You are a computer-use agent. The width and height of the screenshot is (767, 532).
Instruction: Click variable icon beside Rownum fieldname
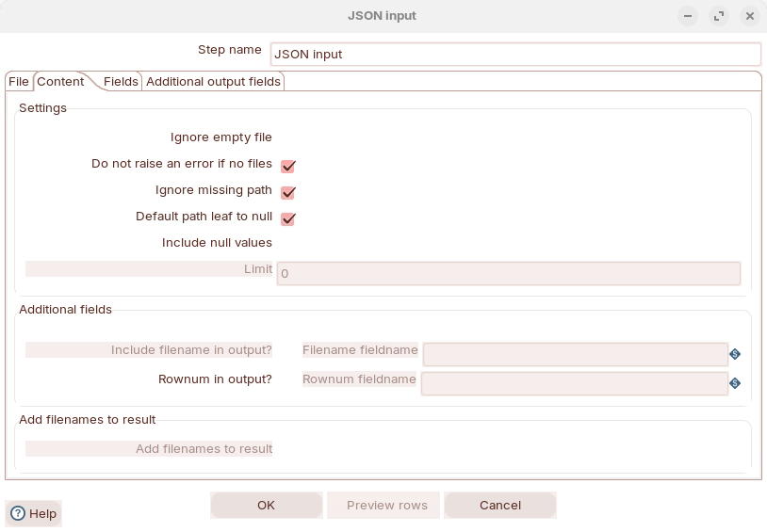pos(735,383)
